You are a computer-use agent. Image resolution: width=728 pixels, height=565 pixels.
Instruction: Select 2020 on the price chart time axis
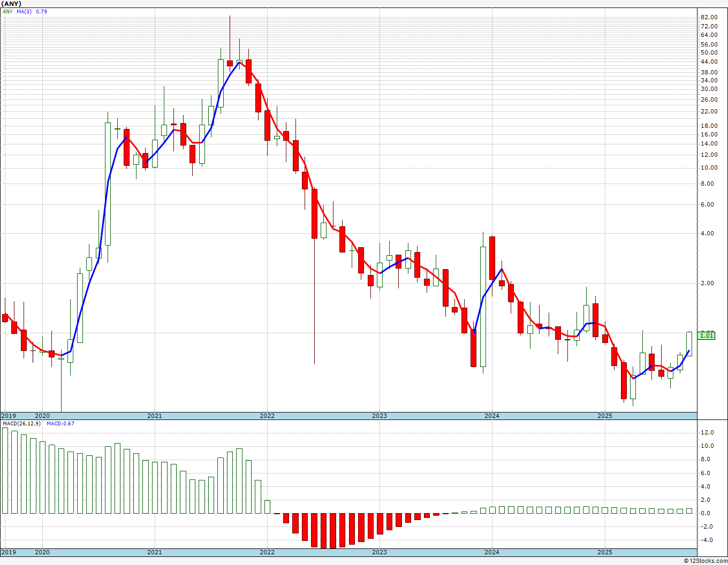tap(42, 416)
